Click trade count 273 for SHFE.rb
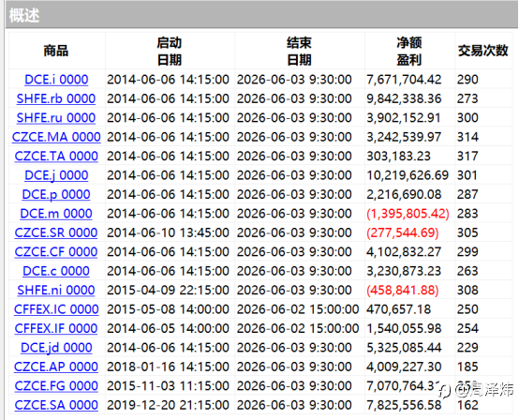Image resolution: width=519 pixels, height=420 pixels. tap(467, 98)
